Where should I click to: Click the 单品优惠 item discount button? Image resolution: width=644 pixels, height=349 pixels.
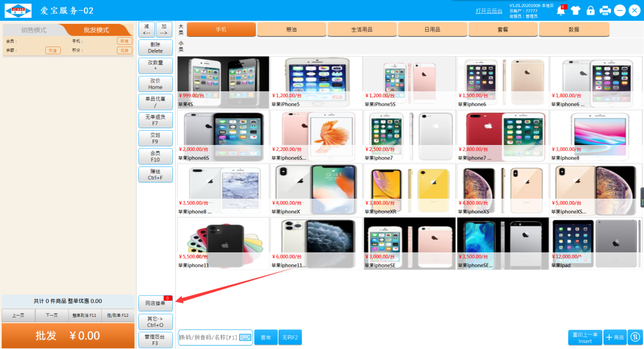155,102
